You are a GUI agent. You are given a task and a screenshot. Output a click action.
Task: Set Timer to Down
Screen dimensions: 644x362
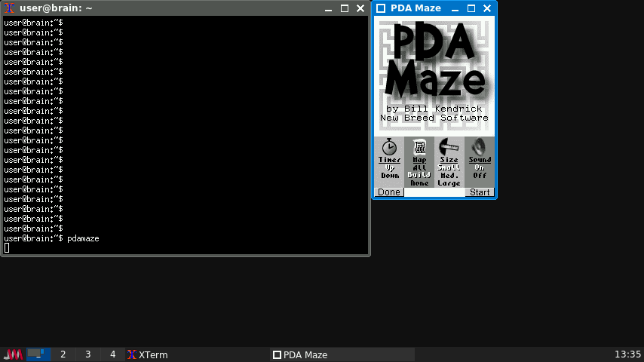click(390, 176)
